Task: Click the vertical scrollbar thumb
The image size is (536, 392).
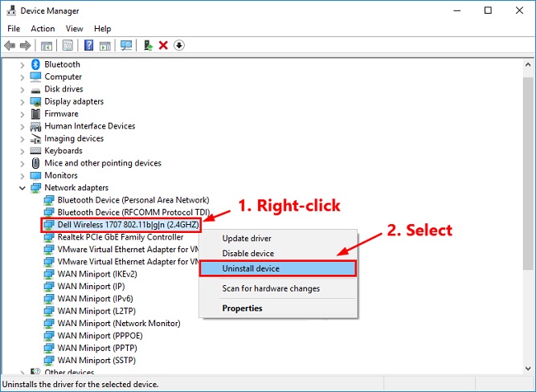Action: [x=528, y=174]
